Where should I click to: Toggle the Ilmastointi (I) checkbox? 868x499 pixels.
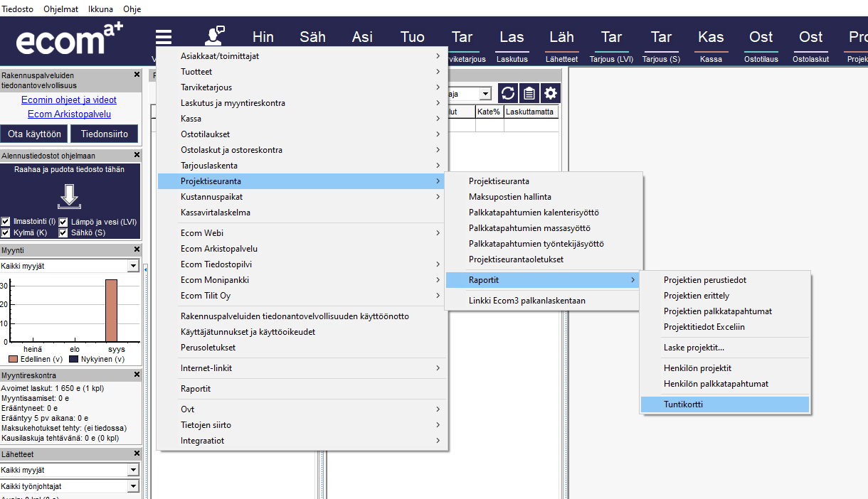click(x=6, y=222)
